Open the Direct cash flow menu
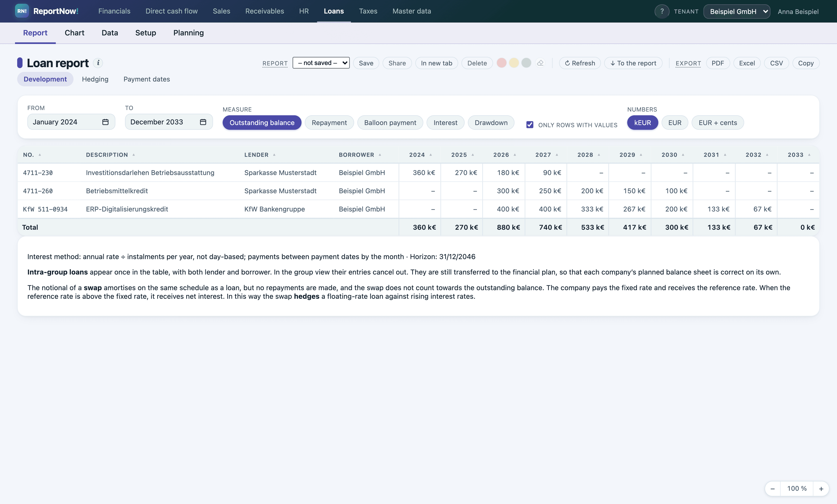The width and height of the screenshot is (837, 504). coord(172,11)
